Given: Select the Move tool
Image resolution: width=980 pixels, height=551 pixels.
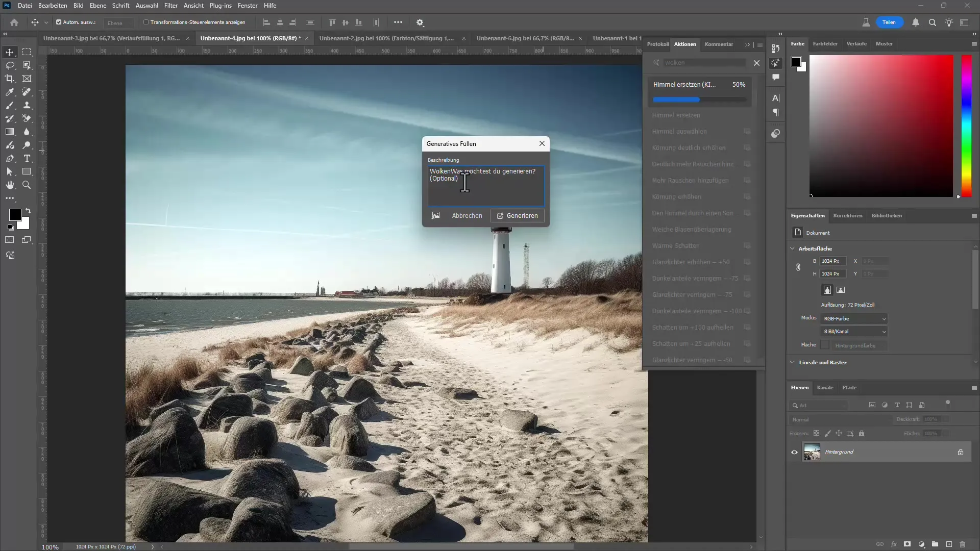Looking at the screenshot, I should (x=10, y=52).
